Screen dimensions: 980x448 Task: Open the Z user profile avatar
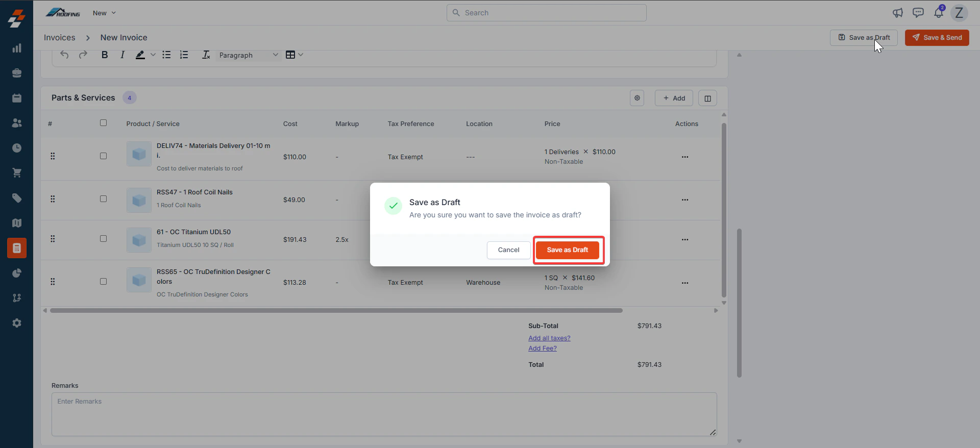coord(959,13)
